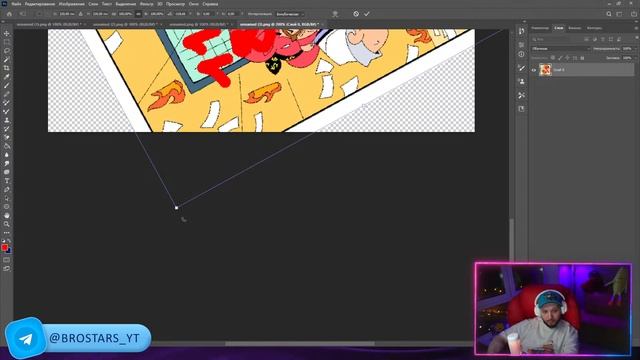Open the interpolation method dropdown
Screen dimensions: 640x360
[x=290, y=14]
